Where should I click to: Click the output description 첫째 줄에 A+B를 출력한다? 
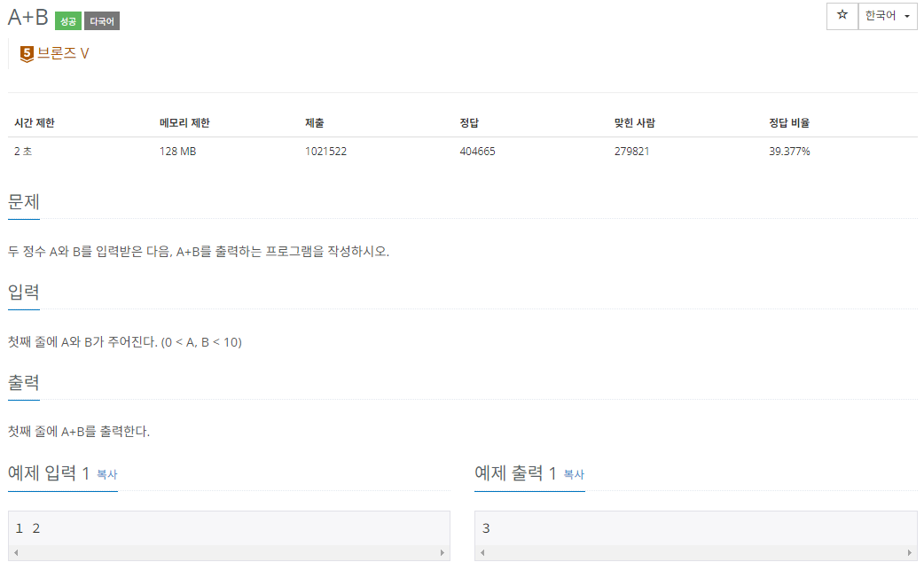click(79, 432)
